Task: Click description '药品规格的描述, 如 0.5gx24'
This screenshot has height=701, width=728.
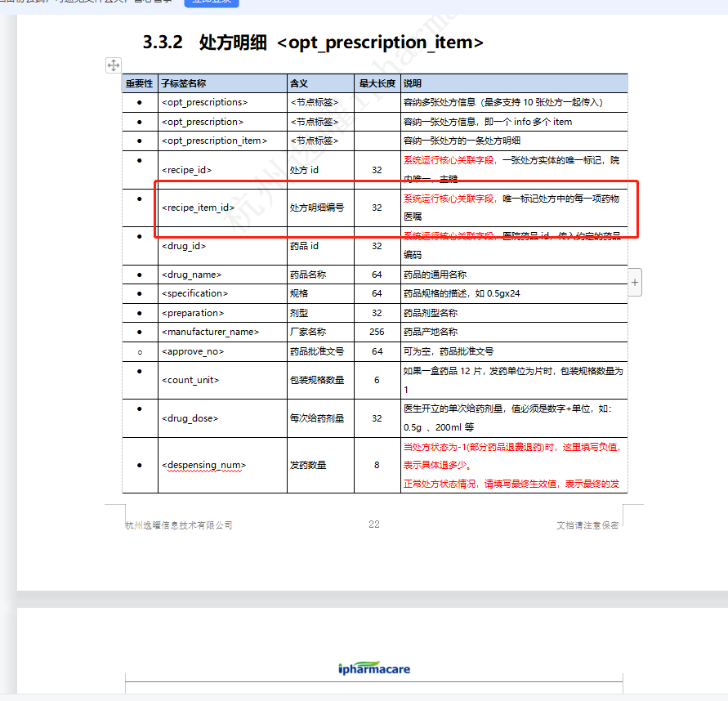Action: (x=462, y=293)
